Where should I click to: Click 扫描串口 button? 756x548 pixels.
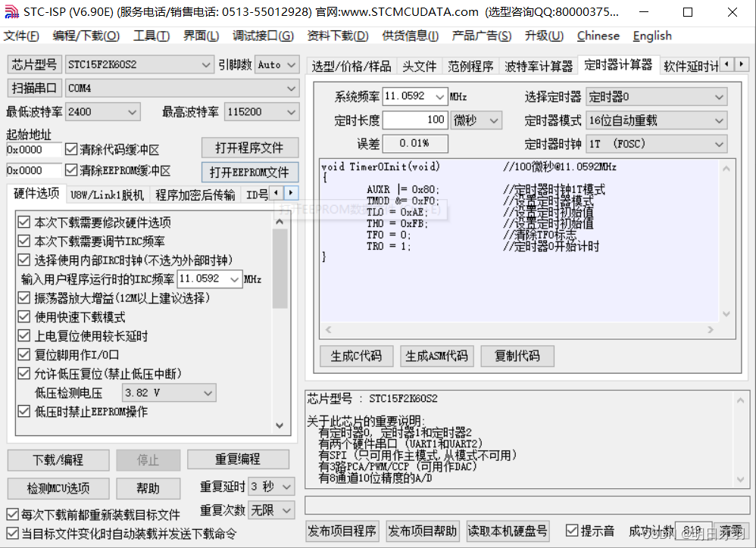click(x=35, y=88)
